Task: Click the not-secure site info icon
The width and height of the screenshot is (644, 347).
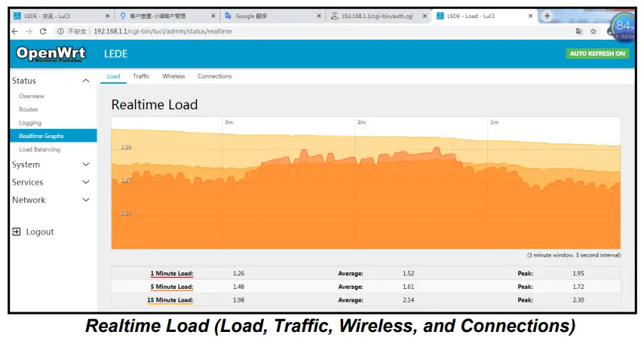Action: [x=60, y=31]
